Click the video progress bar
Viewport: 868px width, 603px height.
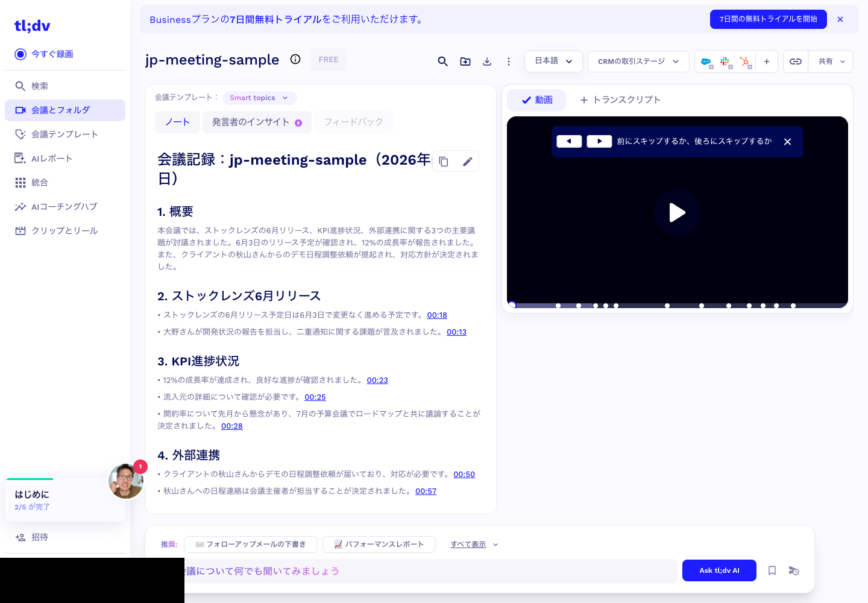678,306
